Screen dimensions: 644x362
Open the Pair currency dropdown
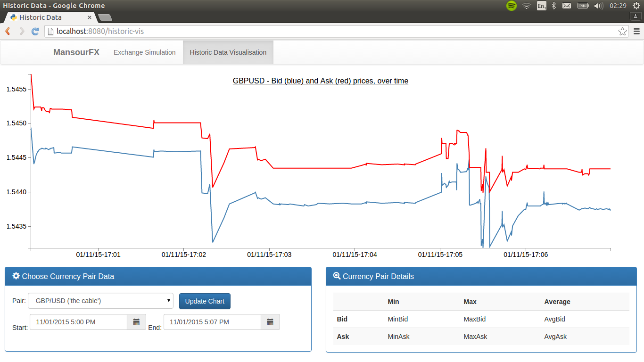tap(100, 301)
